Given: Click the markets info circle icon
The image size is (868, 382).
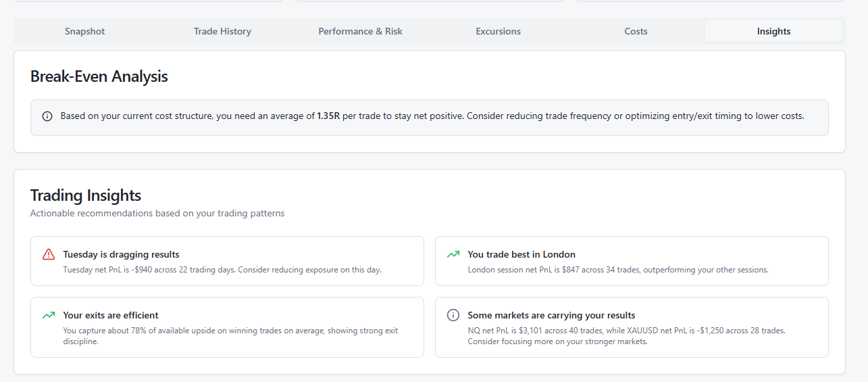Looking at the screenshot, I should (453, 315).
